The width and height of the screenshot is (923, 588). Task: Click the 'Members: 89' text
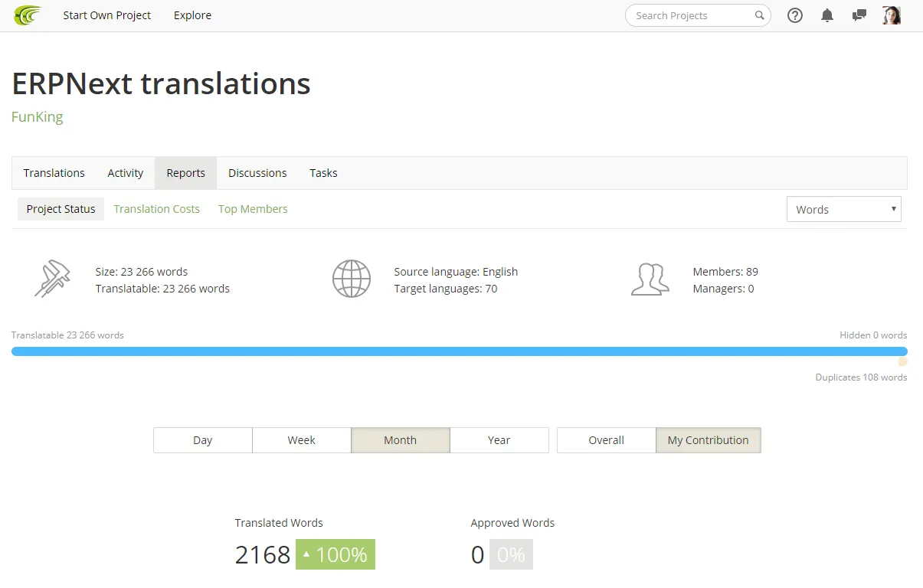(x=725, y=272)
